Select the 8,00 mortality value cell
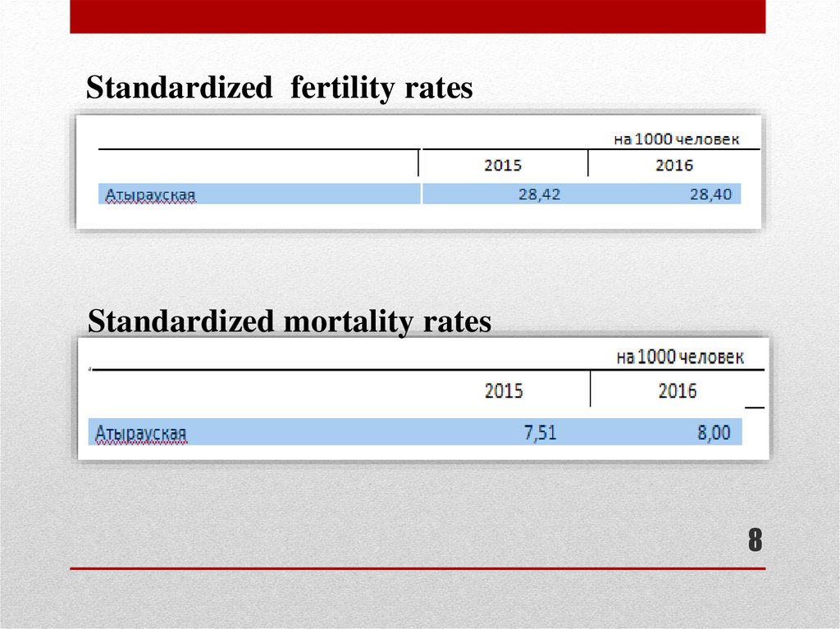The width and height of the screenshot is (840, 629). [x=714, y=432]
